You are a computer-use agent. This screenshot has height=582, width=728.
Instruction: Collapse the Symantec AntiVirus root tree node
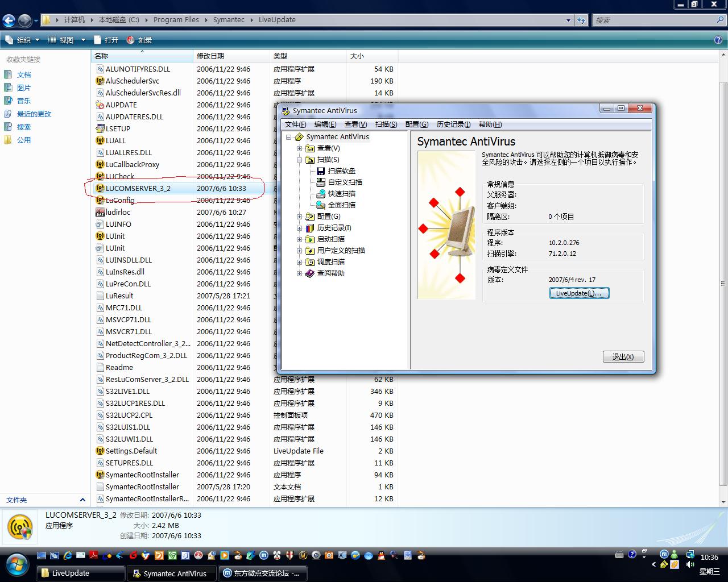coord(289,137)
